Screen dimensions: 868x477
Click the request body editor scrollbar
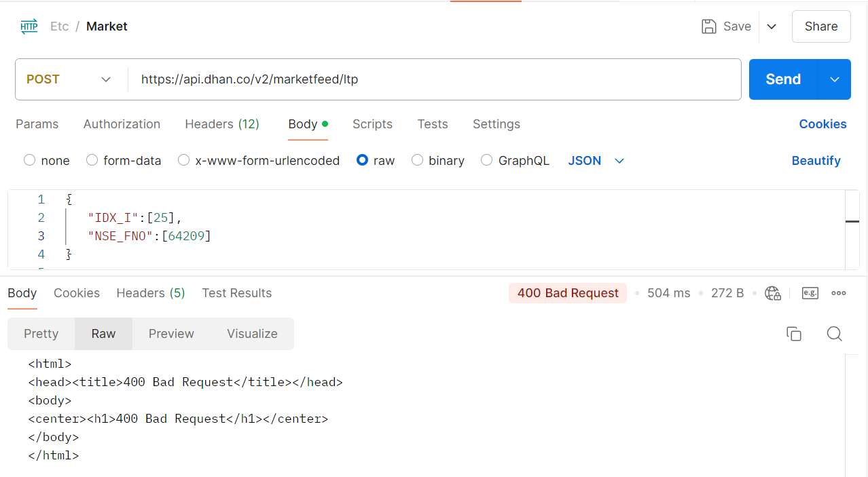pyautogui.click(x=852, y=229)
